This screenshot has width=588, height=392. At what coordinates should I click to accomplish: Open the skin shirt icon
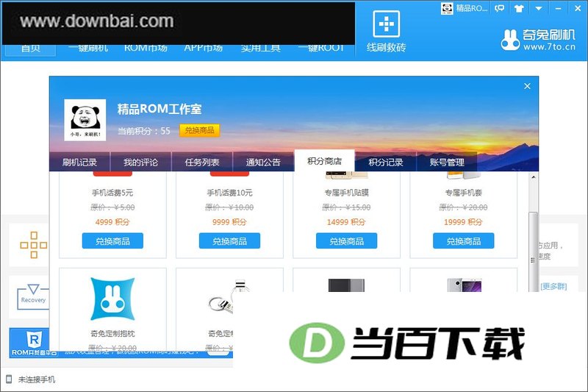click(519, 8)
